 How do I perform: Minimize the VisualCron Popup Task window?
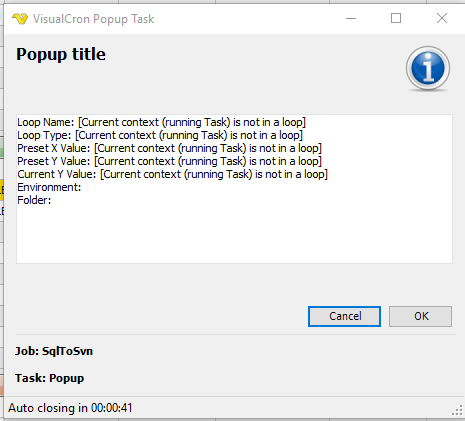[x=351, y=18]
